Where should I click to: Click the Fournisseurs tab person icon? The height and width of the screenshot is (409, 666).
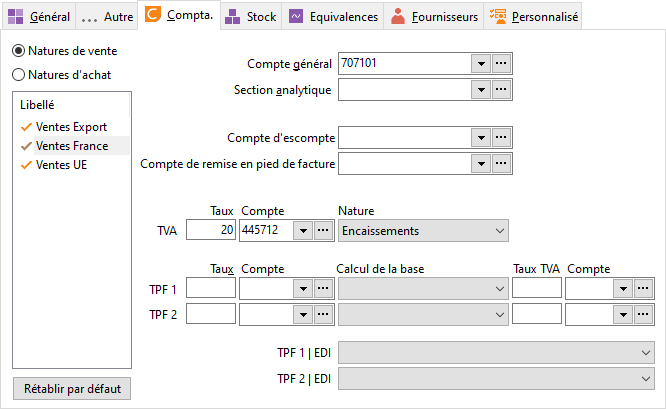pyautogui.click(x=398, y=16)
